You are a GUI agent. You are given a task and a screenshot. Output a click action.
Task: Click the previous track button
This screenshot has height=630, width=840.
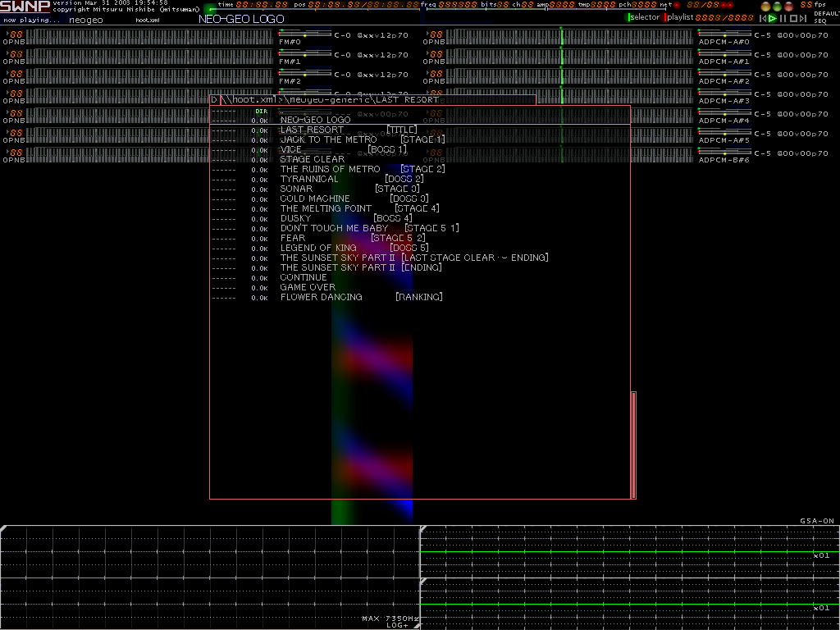[x=763, y=19]
